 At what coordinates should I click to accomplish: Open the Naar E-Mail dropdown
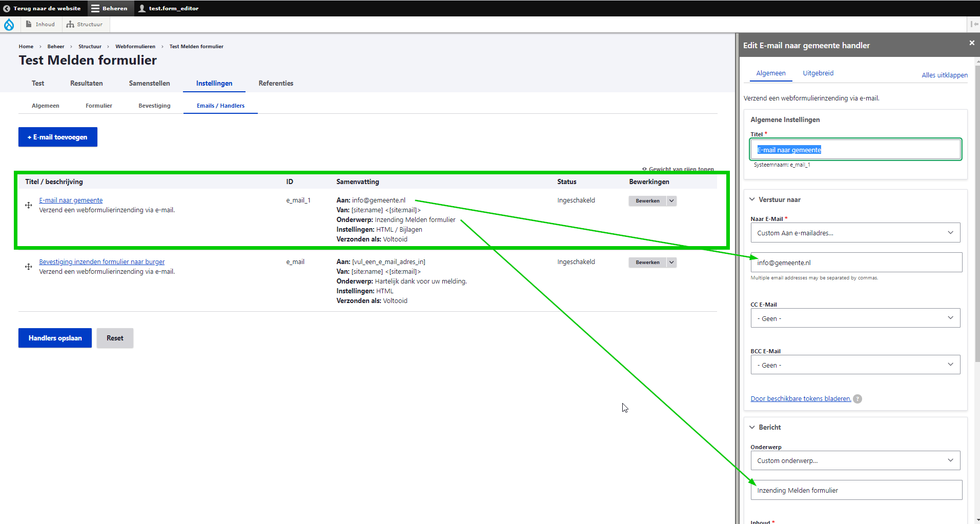[855, 233]
